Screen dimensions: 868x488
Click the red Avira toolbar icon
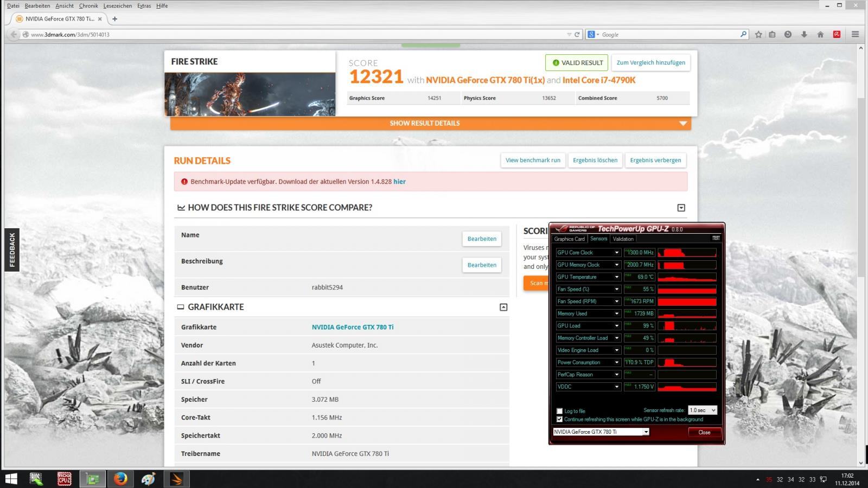click(x=837, y=34)
